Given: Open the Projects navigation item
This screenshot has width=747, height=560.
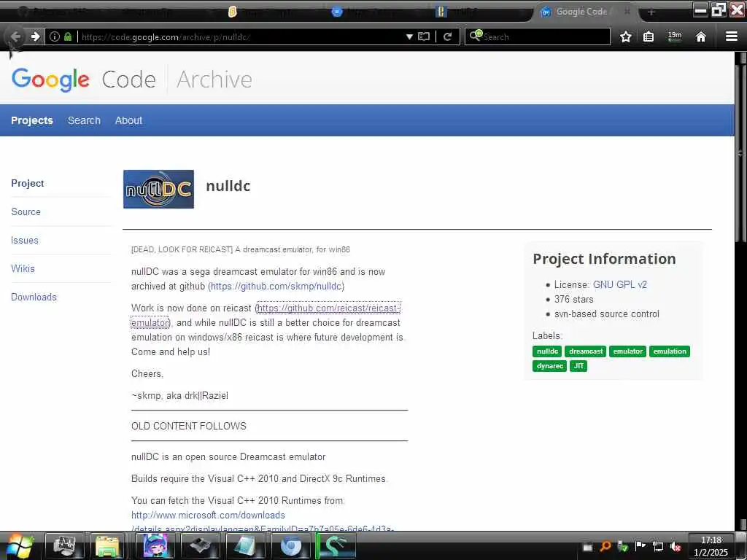Looking at the screenshot, I should 32,120.
